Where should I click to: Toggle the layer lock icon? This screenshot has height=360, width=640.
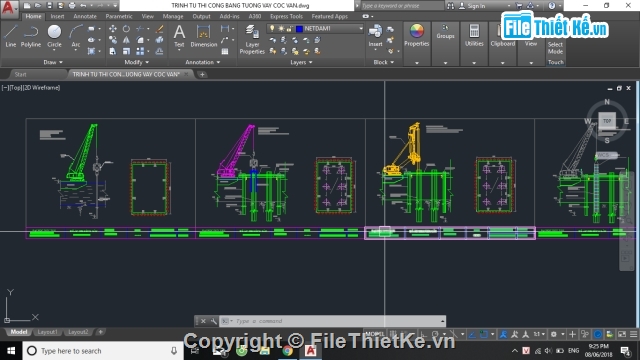coord(289,29)
